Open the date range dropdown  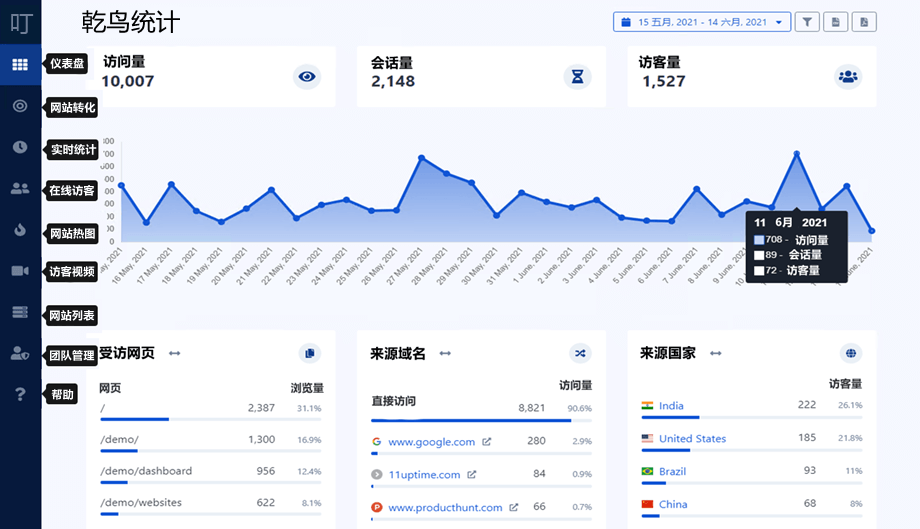[702, 22]
